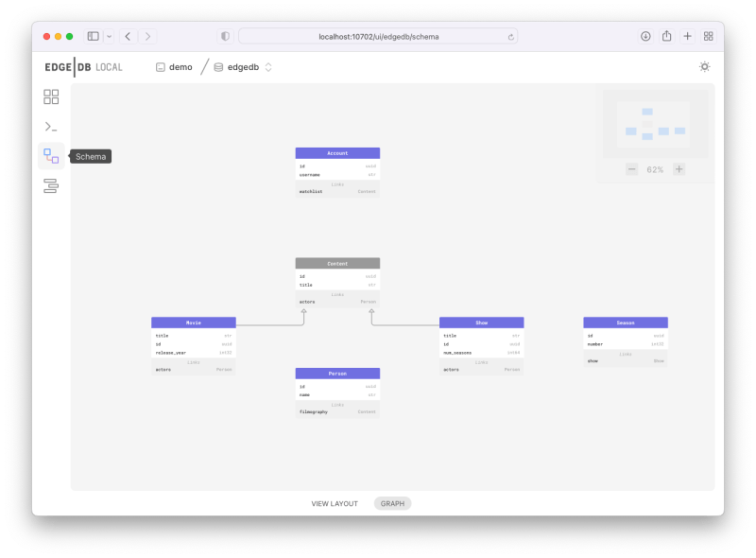This screenshot has width=756, height=558.
Task: Click show link in Season table
Action: [x=626, y=361]
